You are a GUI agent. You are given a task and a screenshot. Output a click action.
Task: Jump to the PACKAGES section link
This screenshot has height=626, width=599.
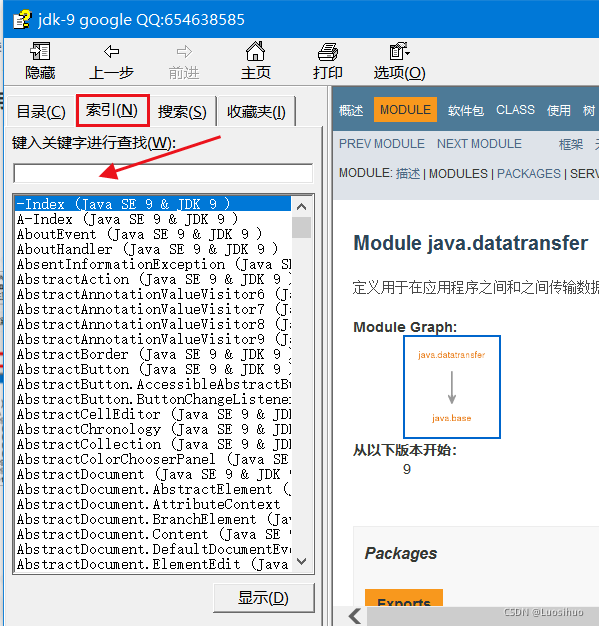click(529, 174)
